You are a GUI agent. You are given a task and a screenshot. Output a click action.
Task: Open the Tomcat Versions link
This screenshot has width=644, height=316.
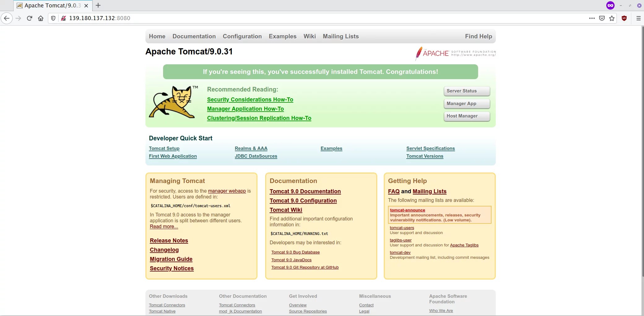(425, 156)
